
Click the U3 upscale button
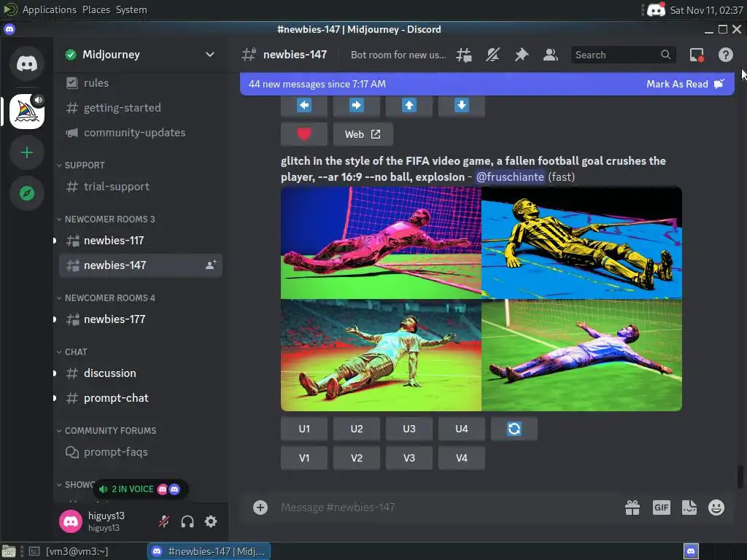(x=409, y=429)
